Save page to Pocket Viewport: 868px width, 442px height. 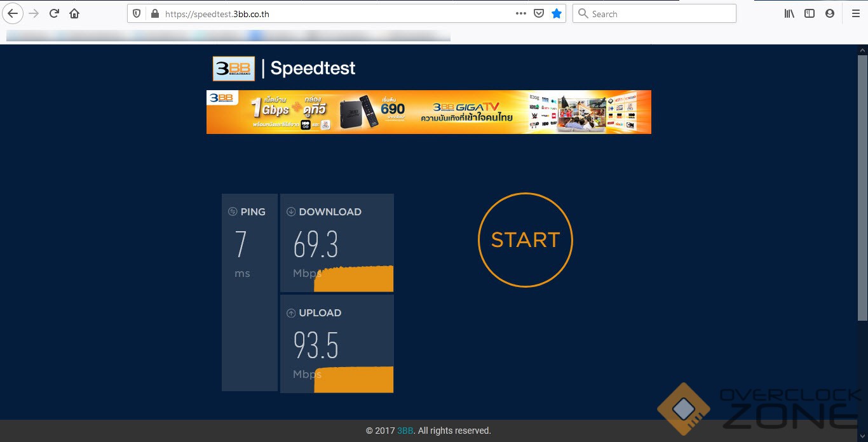[x=539, y=13]
